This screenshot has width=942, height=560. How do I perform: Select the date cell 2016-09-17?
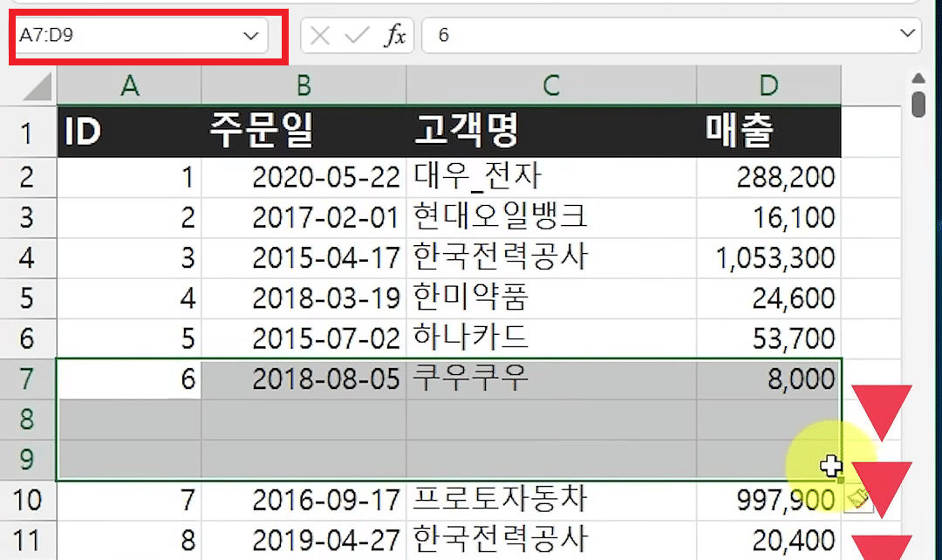click(x=304, y=500)
